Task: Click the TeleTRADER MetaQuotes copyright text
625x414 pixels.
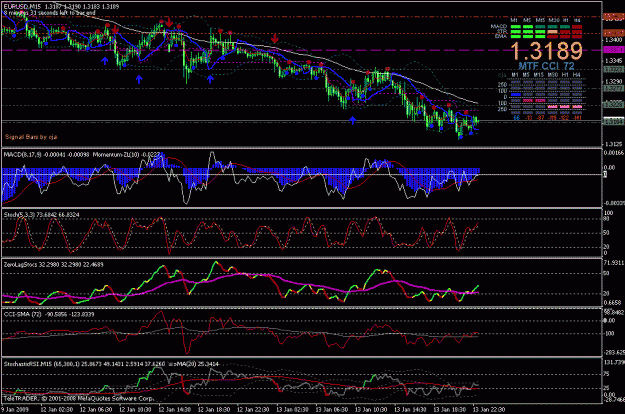Action: (x=78, y=398)
